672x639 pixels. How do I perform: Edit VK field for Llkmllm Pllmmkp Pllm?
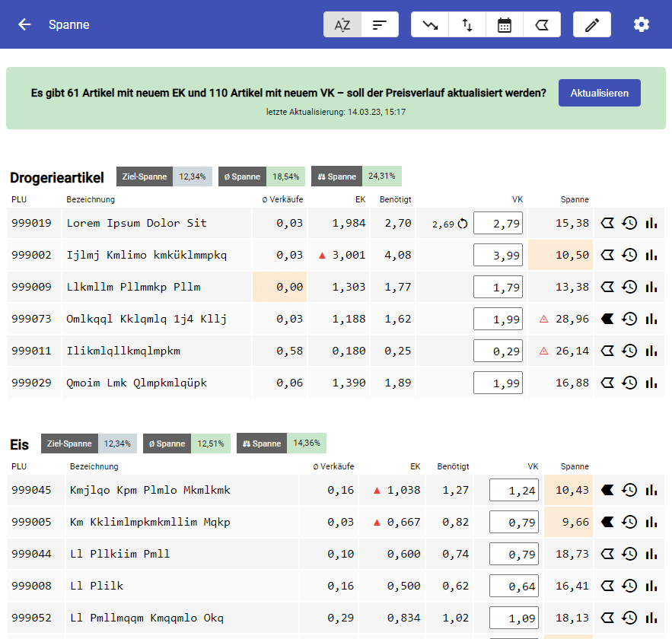tap(498, 287)
